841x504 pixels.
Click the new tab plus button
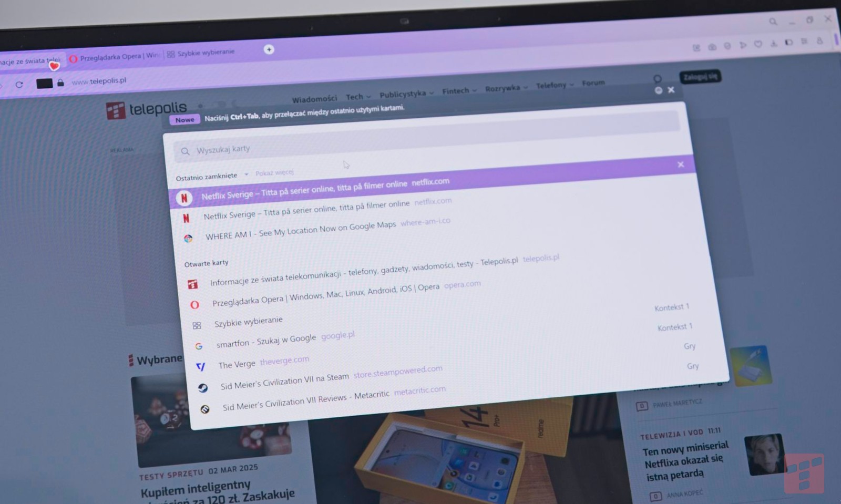coord(269,49)
